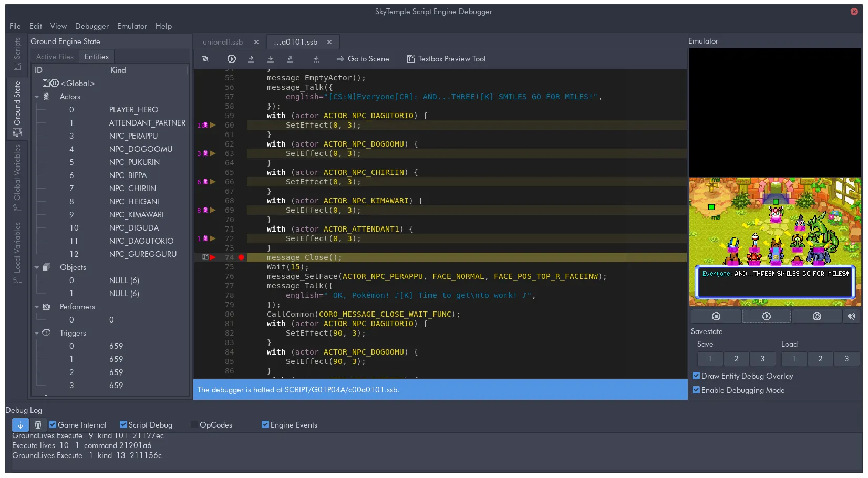
Task: Stop the emulator with the stop icon
Action: tap(716, 316)
